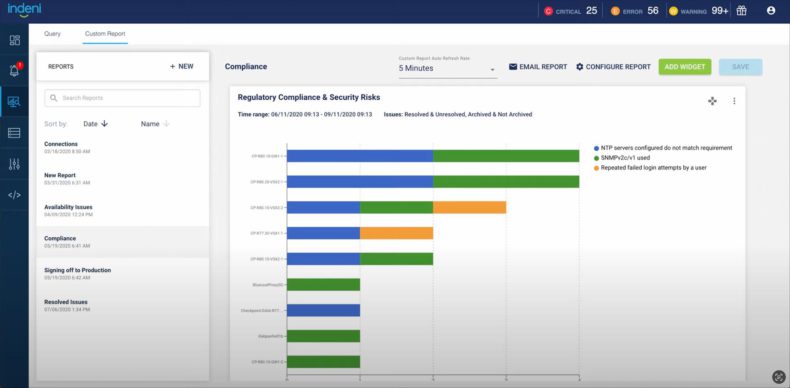Click the Warning count 99+
The height and width of the screenshot is (388, 790).
tap(720, 11)
